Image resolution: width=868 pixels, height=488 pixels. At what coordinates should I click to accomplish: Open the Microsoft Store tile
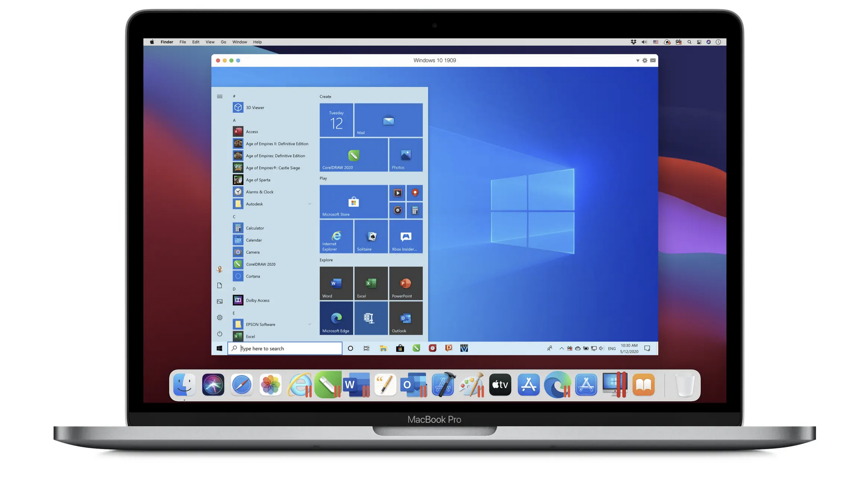(x=353, y=202)
